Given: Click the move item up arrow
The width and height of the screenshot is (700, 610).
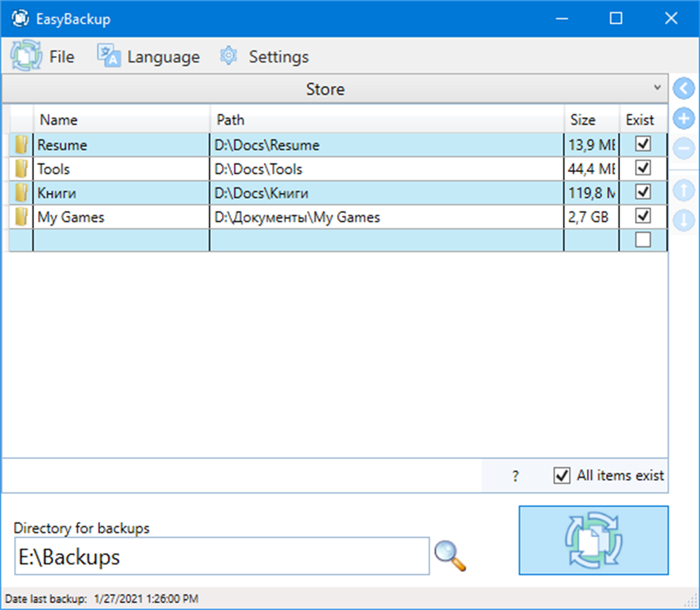Looking at the screenshot, I should coord(683,190).
